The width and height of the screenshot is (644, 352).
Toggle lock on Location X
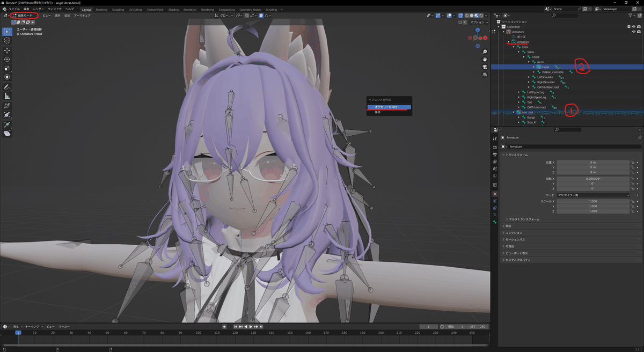pyautogui.click(x=633, y=162)
